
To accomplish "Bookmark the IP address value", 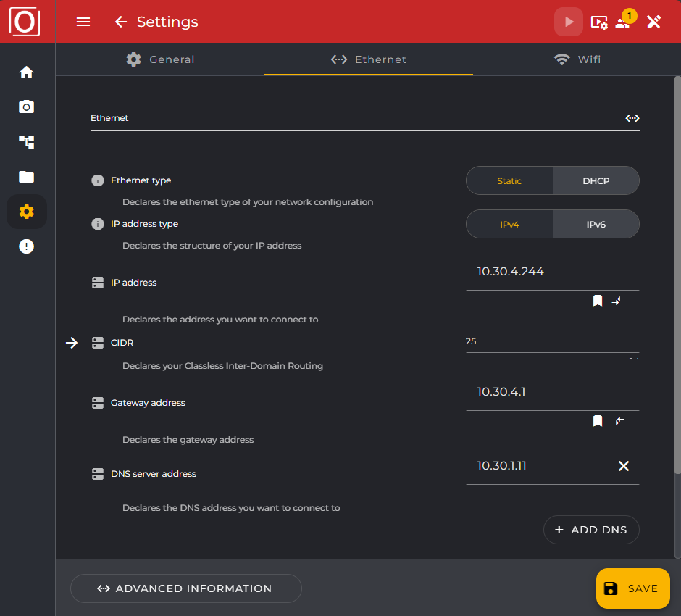I will (598, 300).
